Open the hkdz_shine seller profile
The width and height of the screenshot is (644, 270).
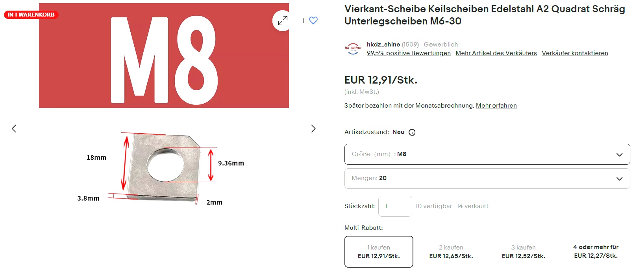(x=383, y=45)
